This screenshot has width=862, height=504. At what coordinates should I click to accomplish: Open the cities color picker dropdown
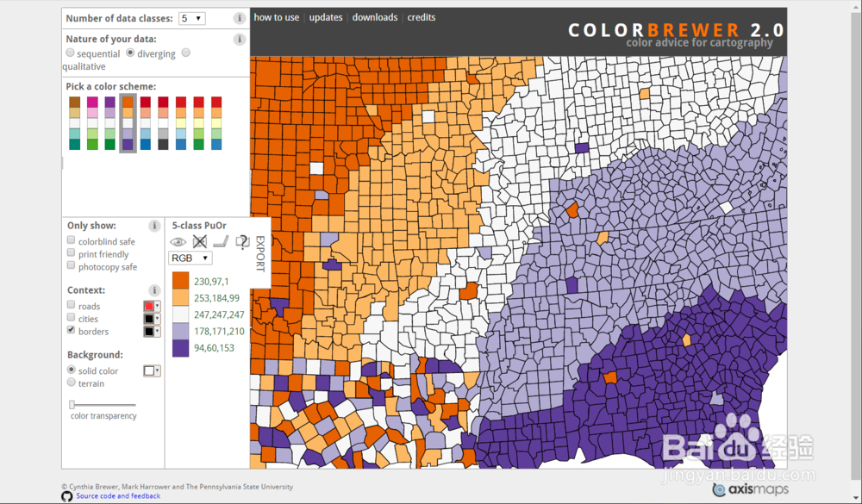click(x=152, y=320)
